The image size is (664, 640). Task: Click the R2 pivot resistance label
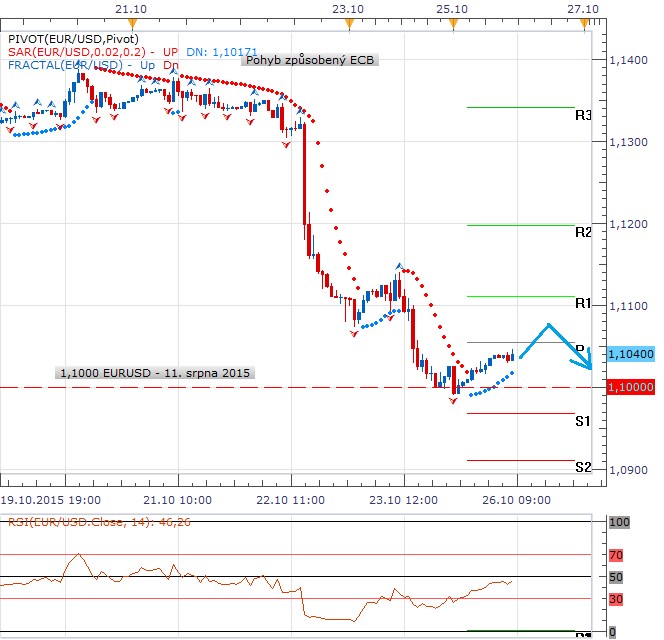583,232
